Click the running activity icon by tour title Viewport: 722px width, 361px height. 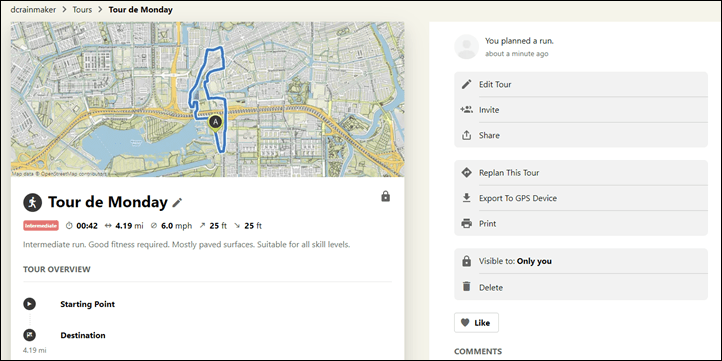click(32, 203)
